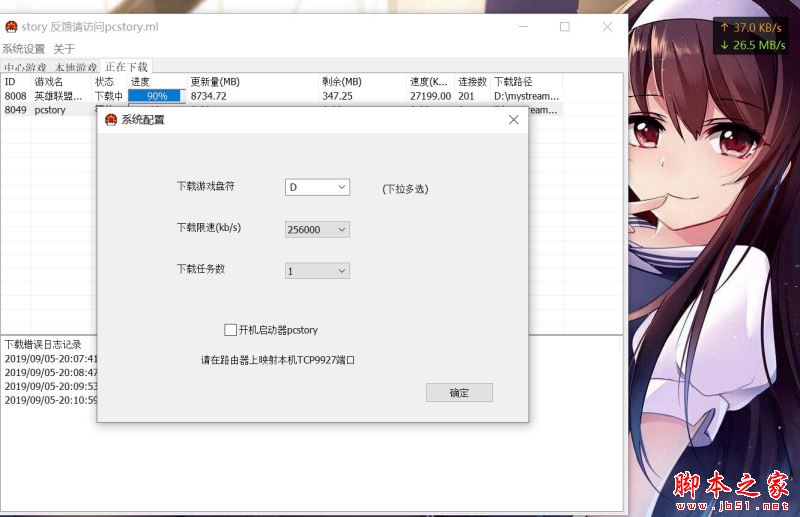
Task: Switch to the 本地游戏 tab
Action: tap(76, 67)
